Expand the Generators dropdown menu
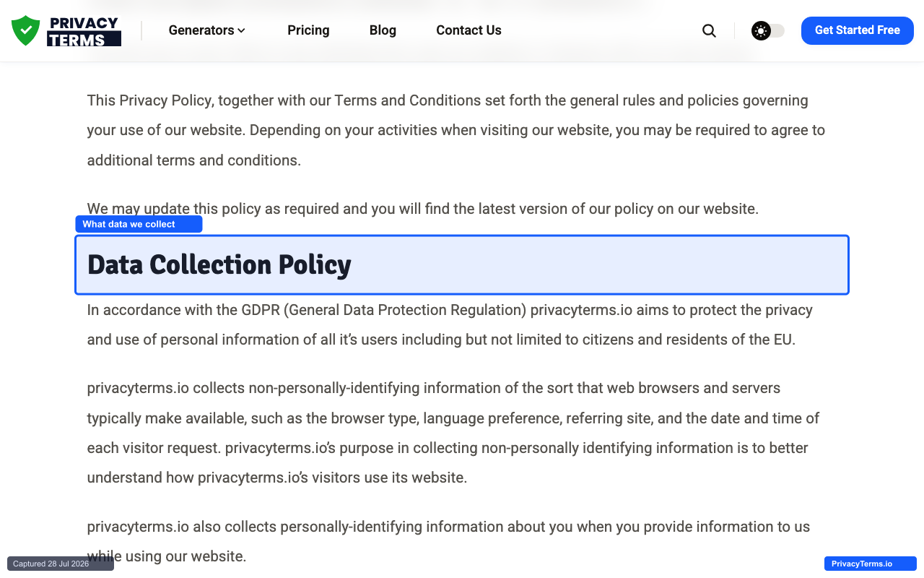The width and height of the screenshot is (924, 578). click(207, 30)
